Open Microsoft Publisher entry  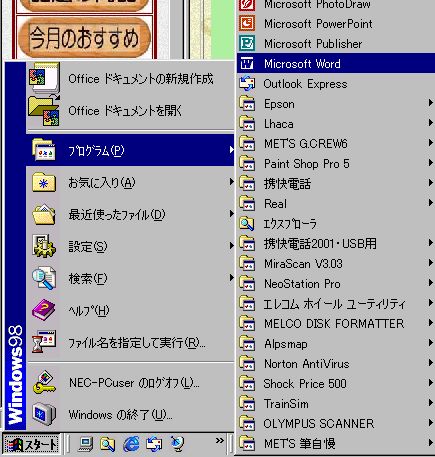point(336,44)
